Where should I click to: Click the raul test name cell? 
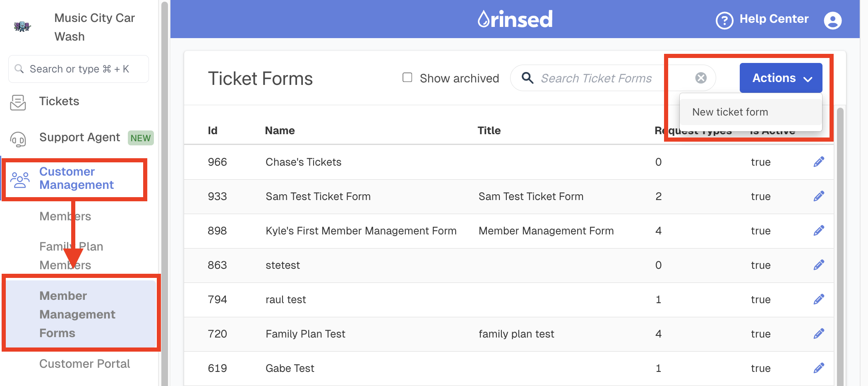point(285,299)
